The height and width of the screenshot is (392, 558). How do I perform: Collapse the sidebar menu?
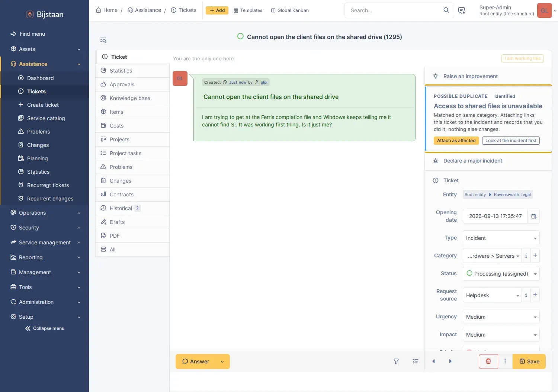[x=45, y=328]
